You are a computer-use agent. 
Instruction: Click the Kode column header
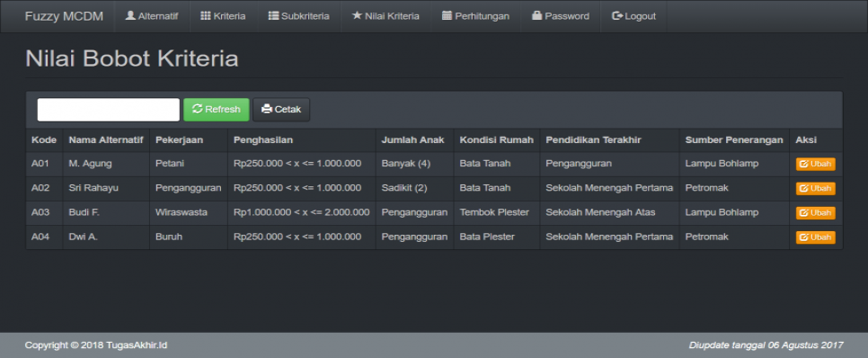tap(44, 140)
